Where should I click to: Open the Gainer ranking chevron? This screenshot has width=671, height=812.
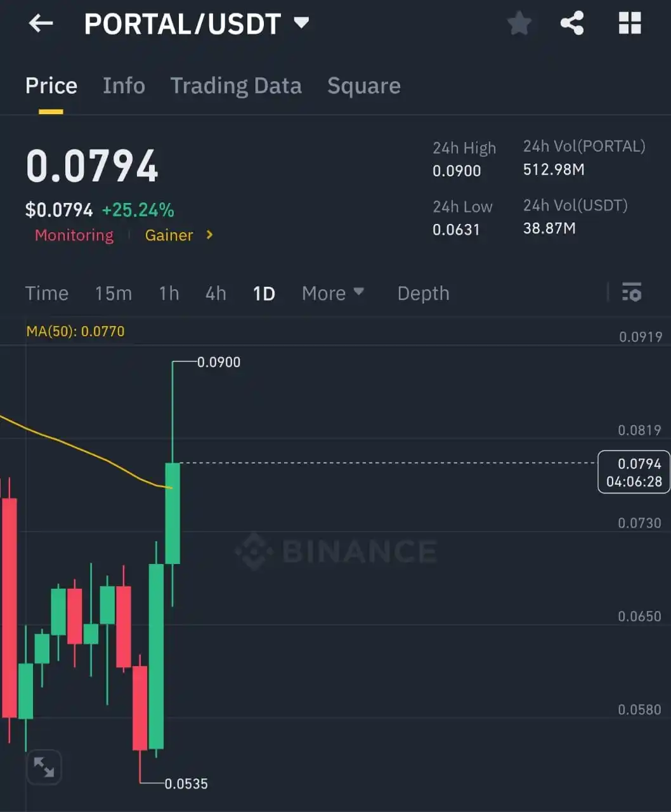209,235
